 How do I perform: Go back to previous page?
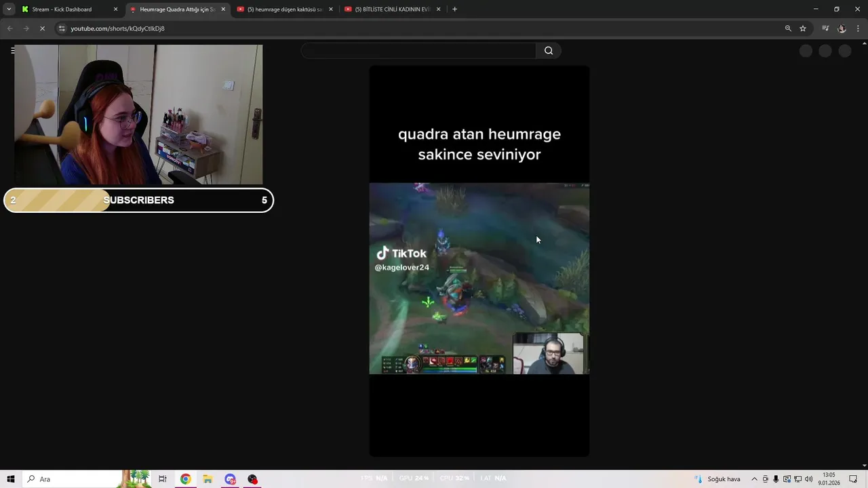point(10,28)
